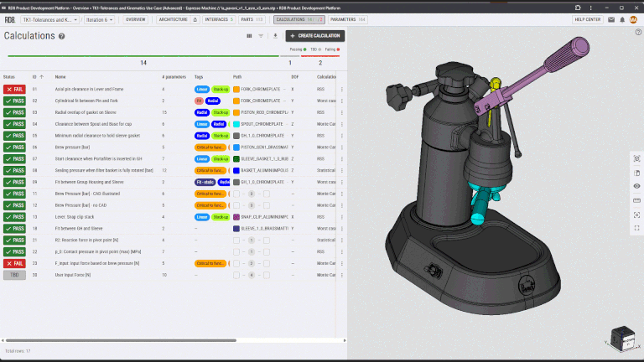This screenshot has width=644, height=362.
Task: Click the orange swatch for FORK_CHROMEPLATE in row 01
Action: point(236,89)
